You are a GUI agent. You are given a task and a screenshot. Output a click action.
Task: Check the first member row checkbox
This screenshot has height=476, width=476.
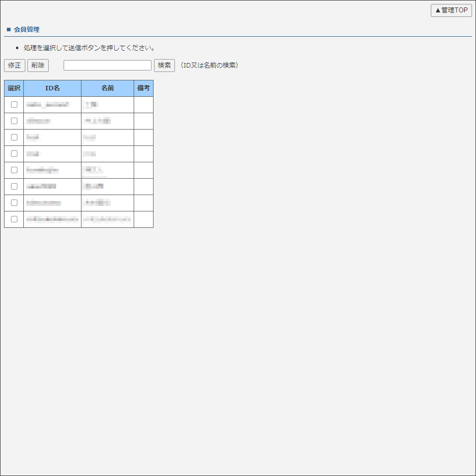click(14, 104)
